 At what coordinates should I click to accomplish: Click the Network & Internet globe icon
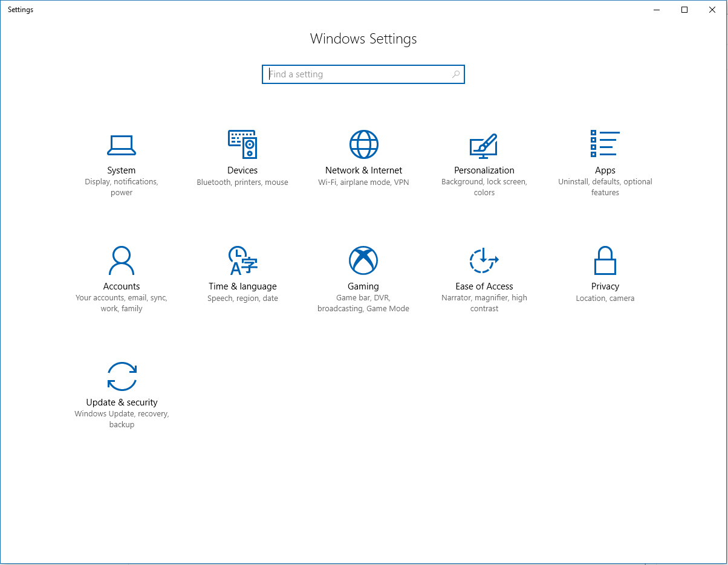363,144
